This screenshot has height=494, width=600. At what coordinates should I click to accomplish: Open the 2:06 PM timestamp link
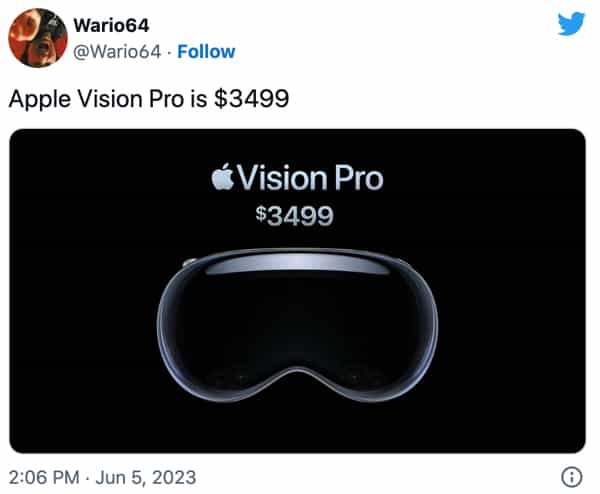(44, 477)
